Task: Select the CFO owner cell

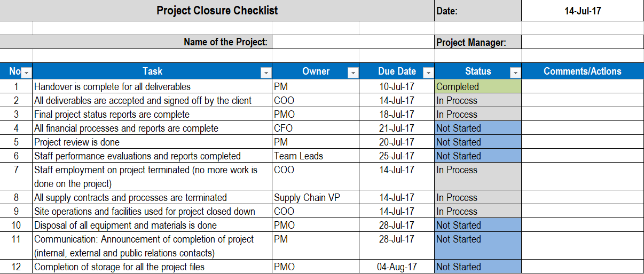Action: coord(316,128)
